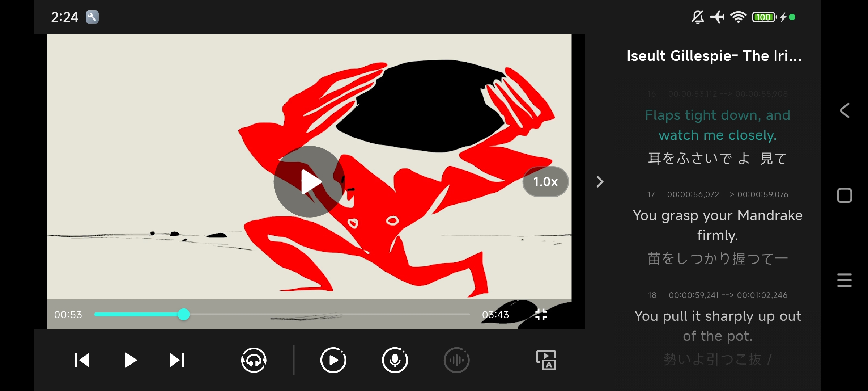Tap the greyed waveform playback icon

point(456,360)
